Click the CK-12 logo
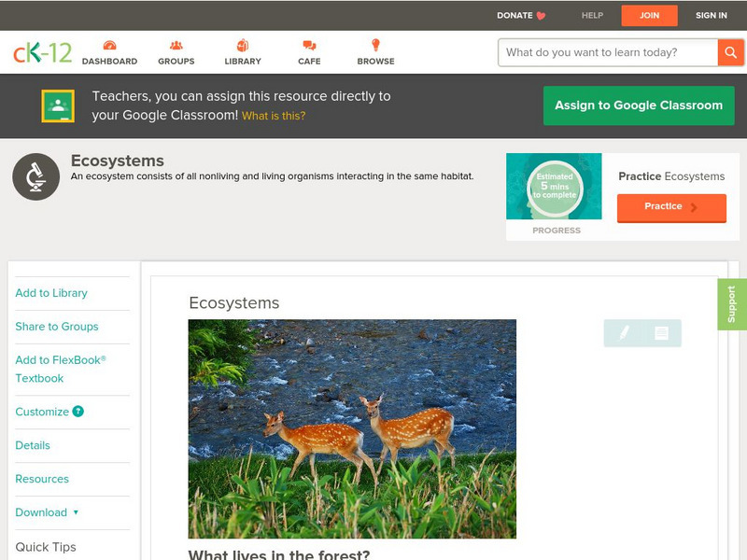The height and width of the screenshot is (560, 747). click(x=42, y=52)
